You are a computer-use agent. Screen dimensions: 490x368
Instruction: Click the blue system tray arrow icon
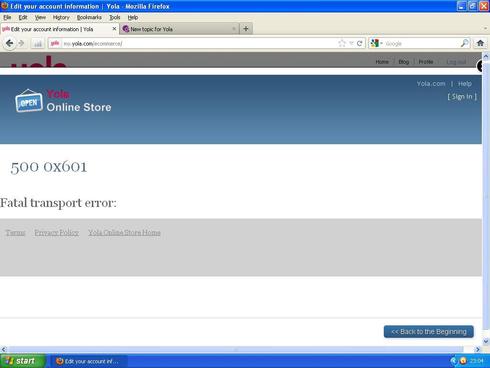coord(454,361)
